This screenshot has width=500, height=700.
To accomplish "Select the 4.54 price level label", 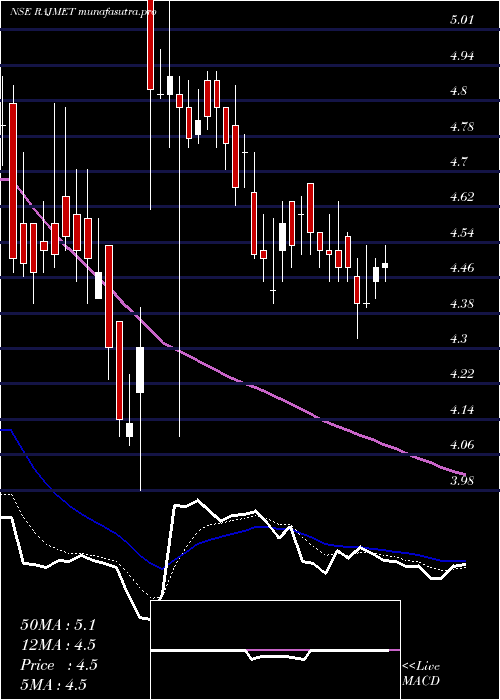I will click(x=462, y=233).
